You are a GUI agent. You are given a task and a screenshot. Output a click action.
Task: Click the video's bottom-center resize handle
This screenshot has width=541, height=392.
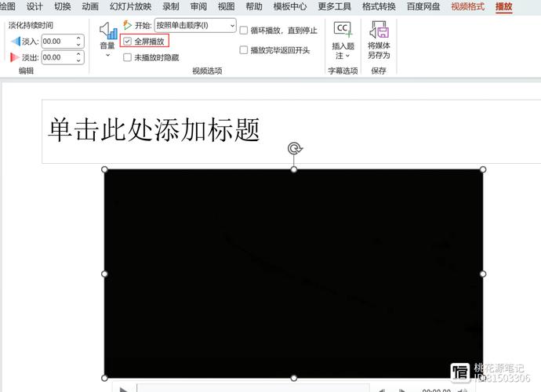[x=293, y=378]
